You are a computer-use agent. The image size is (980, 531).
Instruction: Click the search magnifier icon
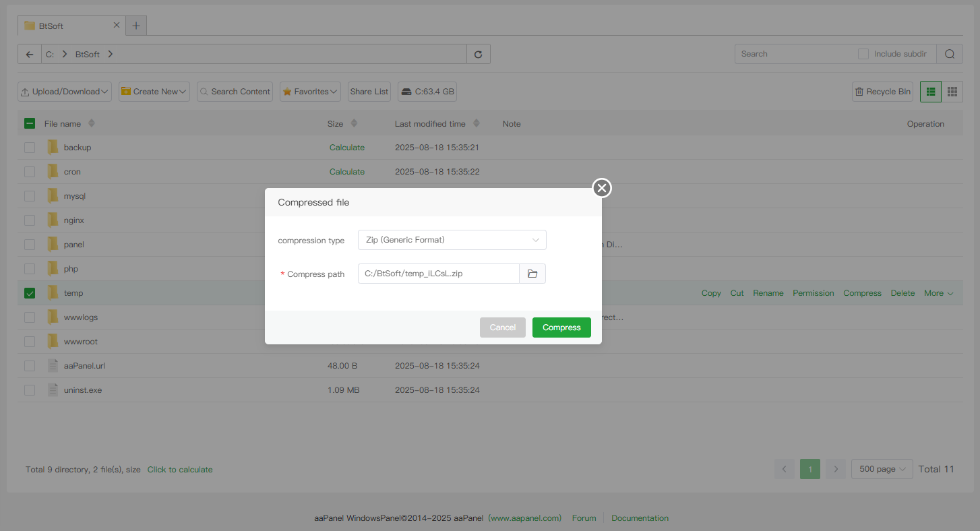tap(949, 55)
